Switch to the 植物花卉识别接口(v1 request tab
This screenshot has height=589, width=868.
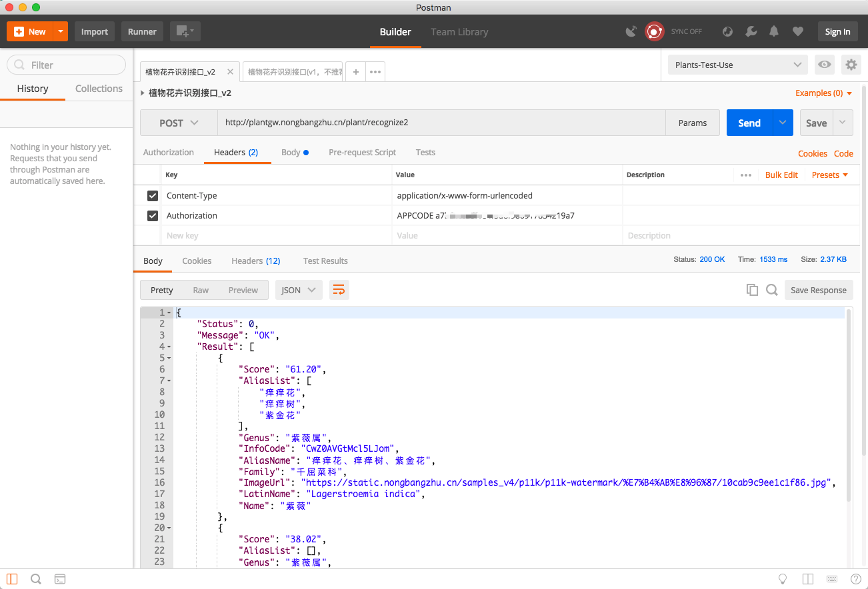click(x=293, y=72)
